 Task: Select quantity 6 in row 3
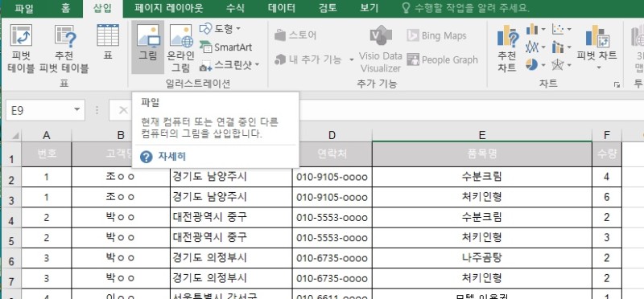[607, 197]
